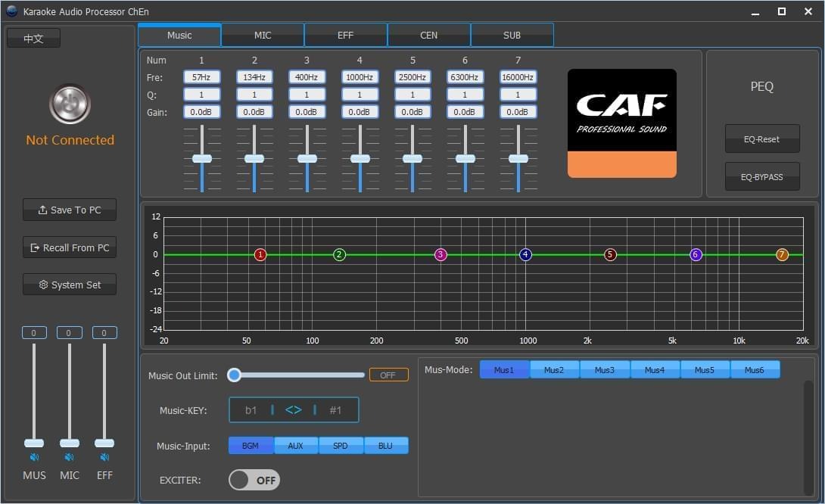Click the CAF Professional Sound logo
The height and width of the screenshot is (504, 825).
(621, 123)
